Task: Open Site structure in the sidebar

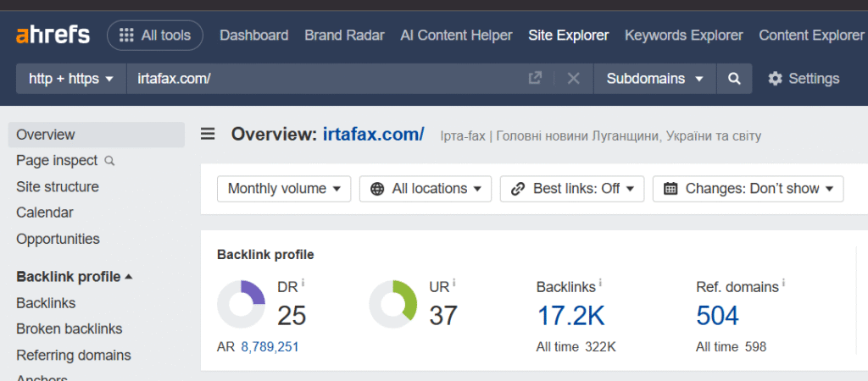Action: [x=58, y=186]
